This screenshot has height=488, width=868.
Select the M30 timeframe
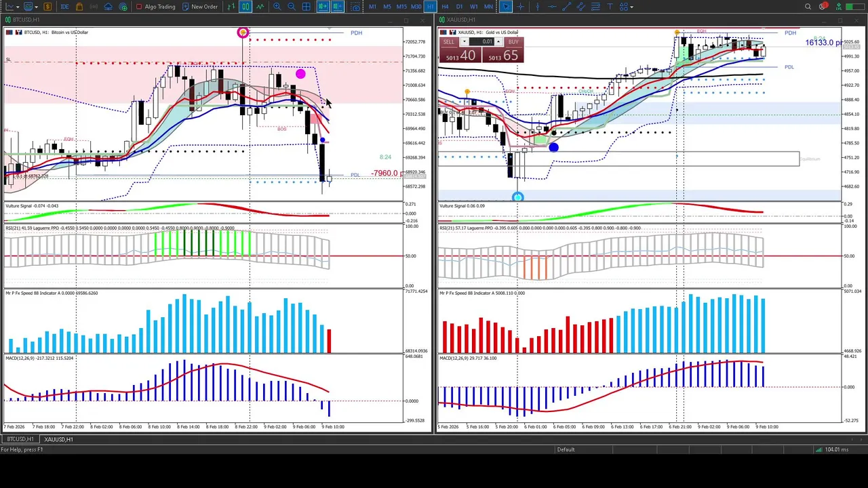coord(416,7)
